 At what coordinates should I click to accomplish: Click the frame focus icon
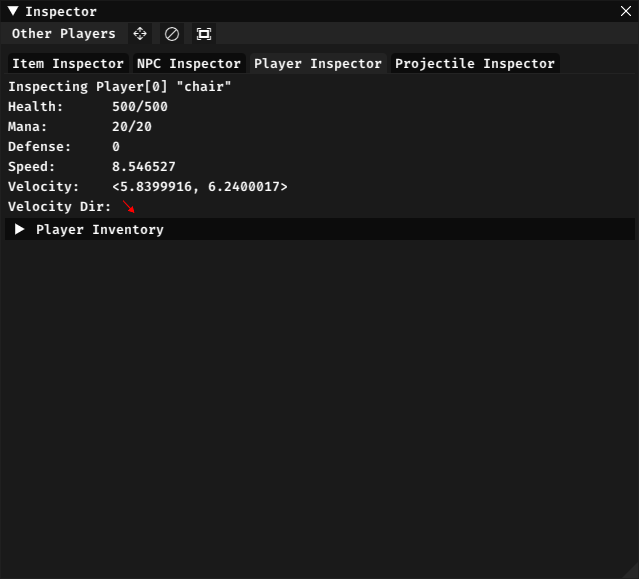[x=204, y=34]
